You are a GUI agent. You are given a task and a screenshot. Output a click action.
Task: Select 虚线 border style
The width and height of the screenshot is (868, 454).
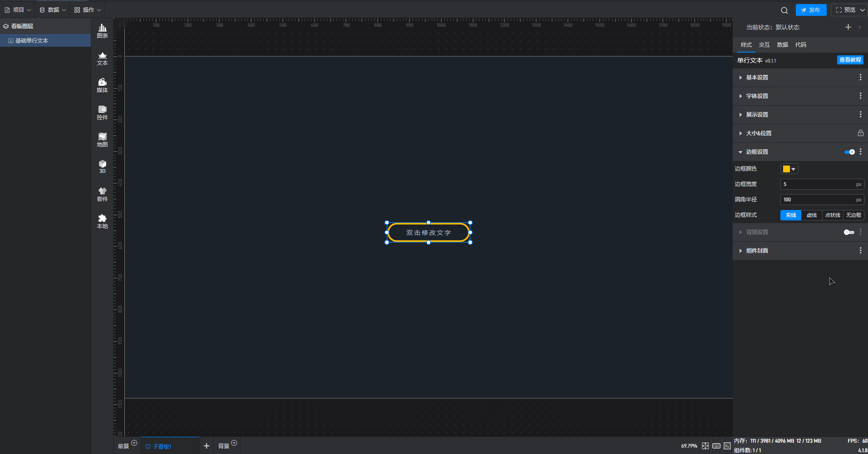[x=812, y=215]
